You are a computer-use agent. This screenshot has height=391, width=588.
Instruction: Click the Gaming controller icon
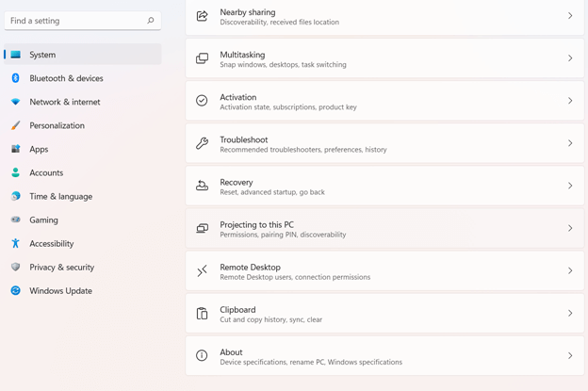pos(15,220)
